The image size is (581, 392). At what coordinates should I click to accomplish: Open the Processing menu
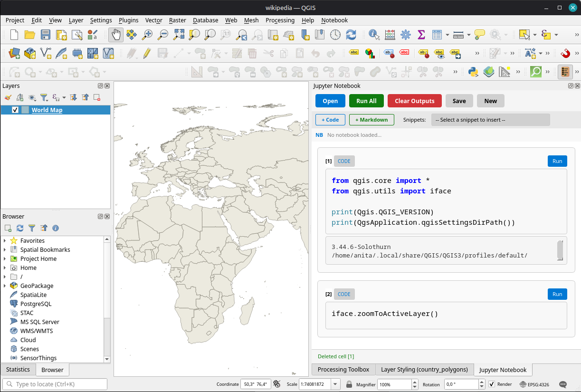coord(280,20)
